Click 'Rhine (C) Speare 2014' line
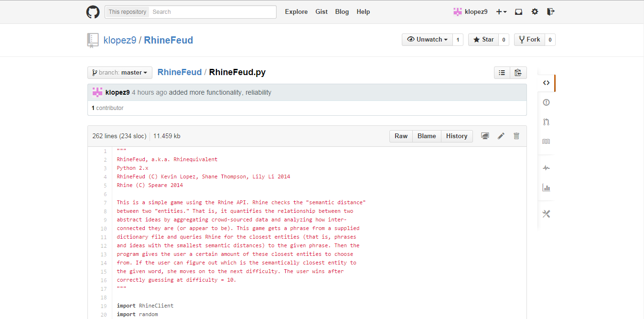This screenshot has height=319, width=644. coord(150,186)
